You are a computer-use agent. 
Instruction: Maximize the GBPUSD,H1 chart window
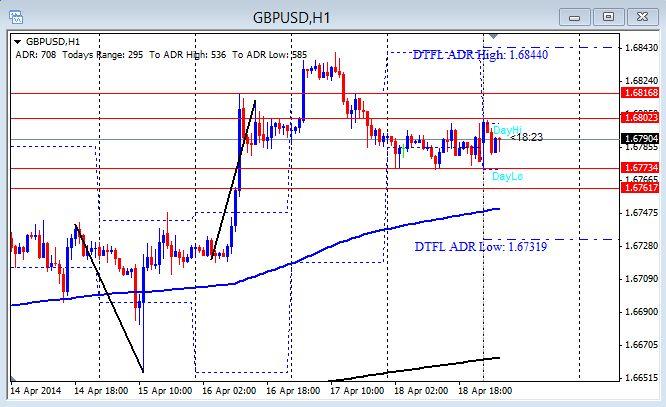[608, 17]
